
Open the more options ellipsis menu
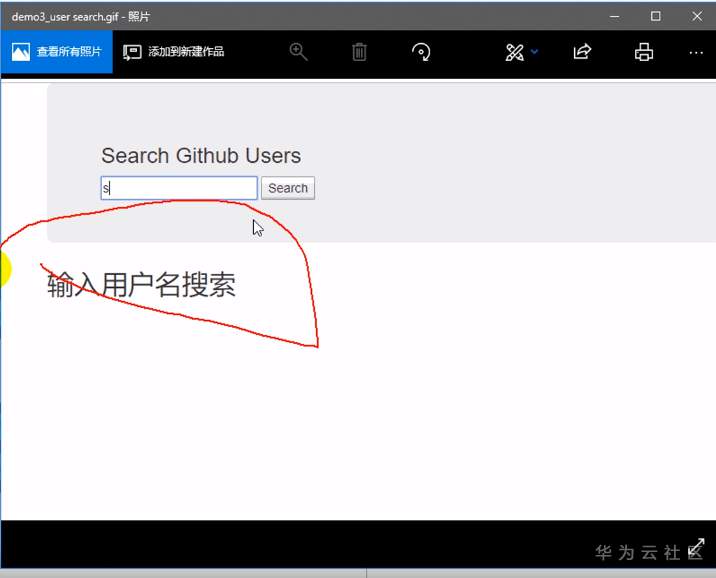696,53
